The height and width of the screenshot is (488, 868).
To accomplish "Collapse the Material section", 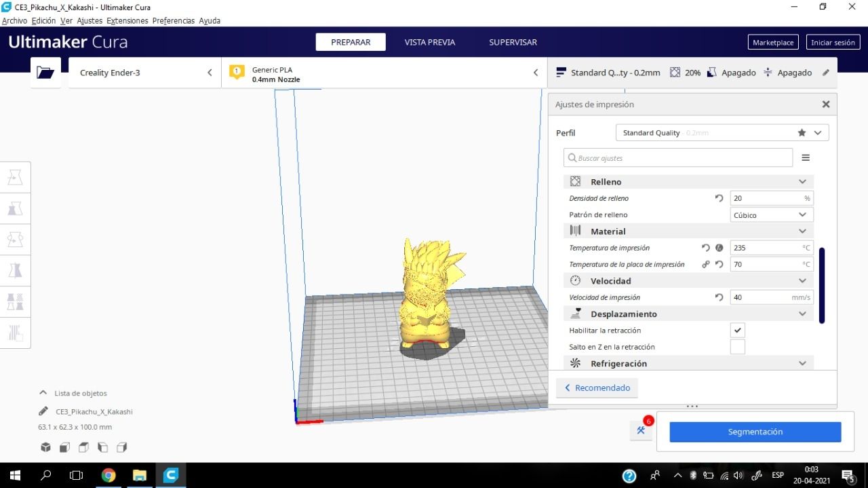I will (688, 231).
